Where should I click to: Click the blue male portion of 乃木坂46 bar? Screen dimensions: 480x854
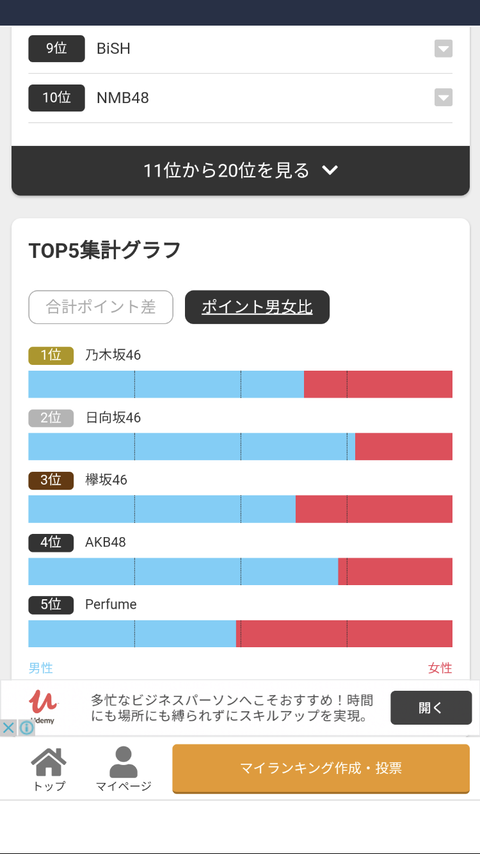pos(166,384)
